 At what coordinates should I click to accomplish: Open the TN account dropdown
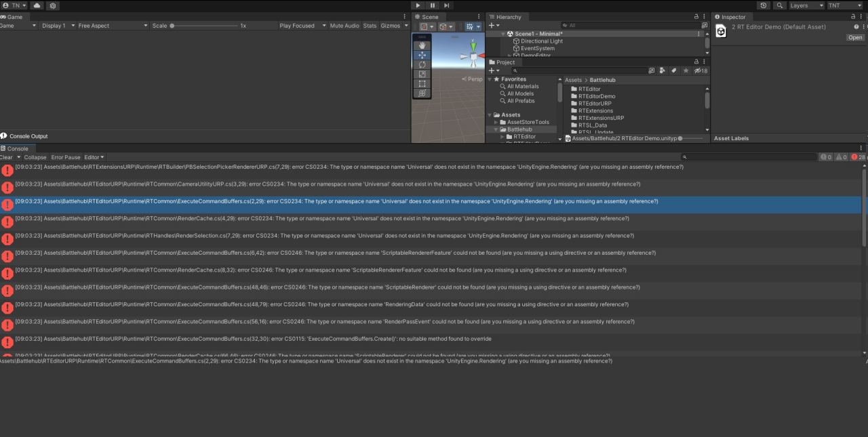click(x=14, y=5)
